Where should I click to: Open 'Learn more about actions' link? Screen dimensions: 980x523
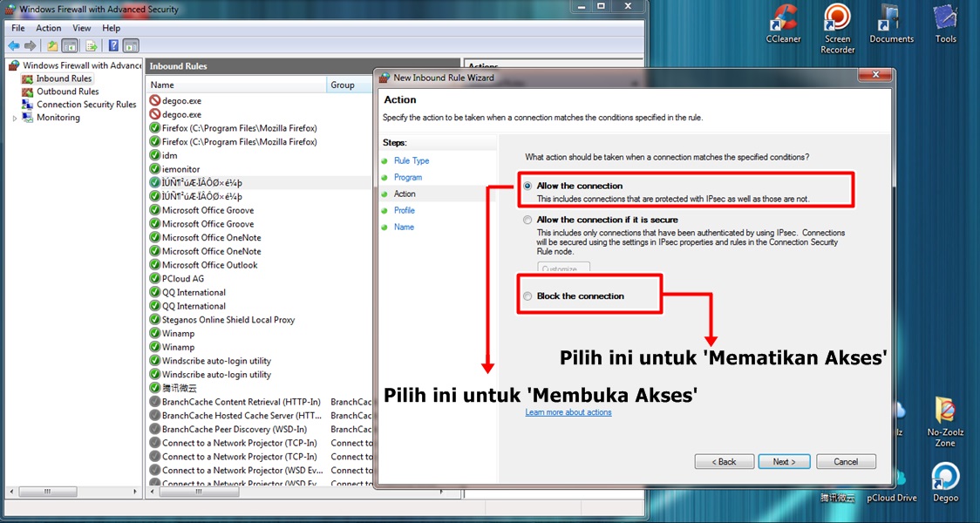pyautogui.click(x=568, y=412)
